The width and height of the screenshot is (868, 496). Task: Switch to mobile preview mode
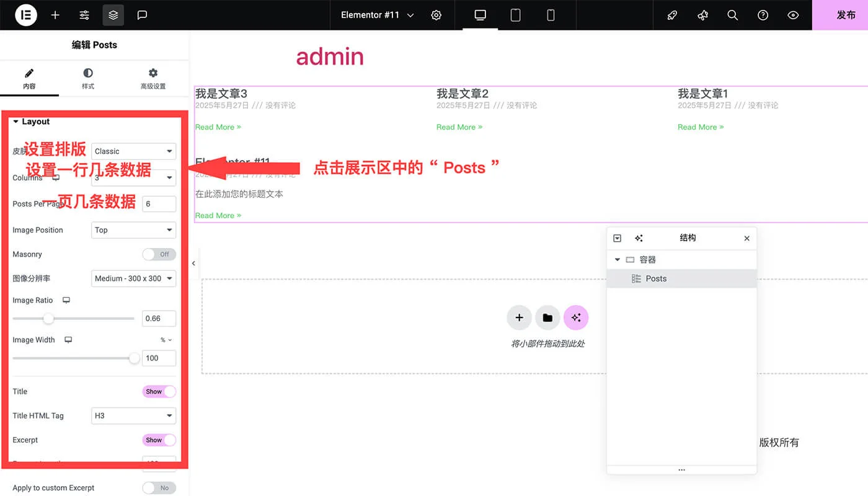(x=551, y=15)
